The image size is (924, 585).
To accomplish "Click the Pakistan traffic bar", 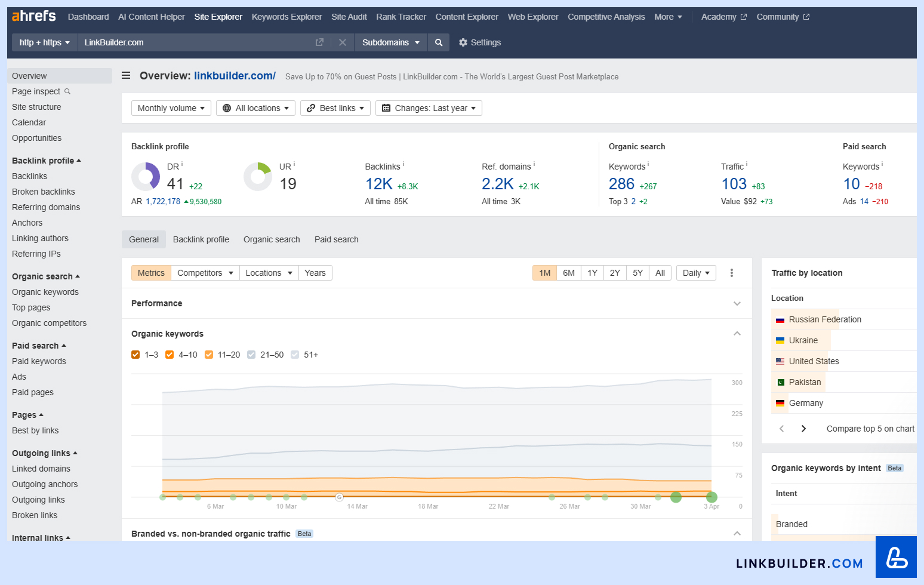I will click(798, 382).
